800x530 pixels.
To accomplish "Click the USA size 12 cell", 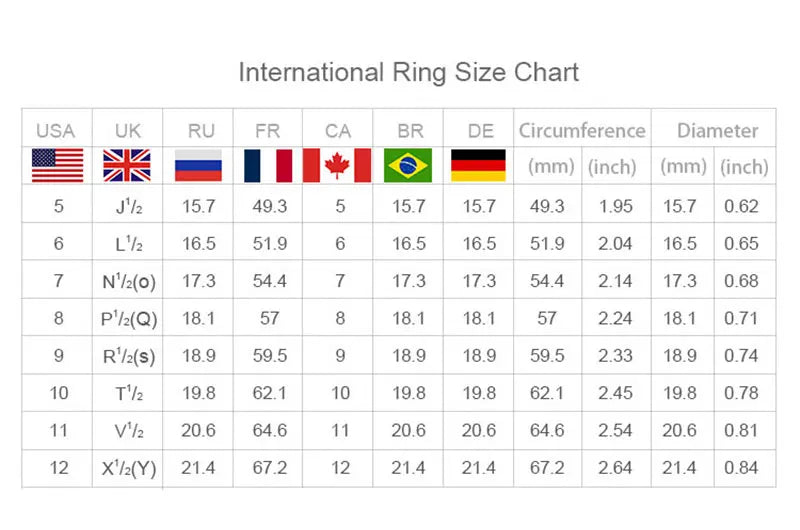I will (58, 468).
